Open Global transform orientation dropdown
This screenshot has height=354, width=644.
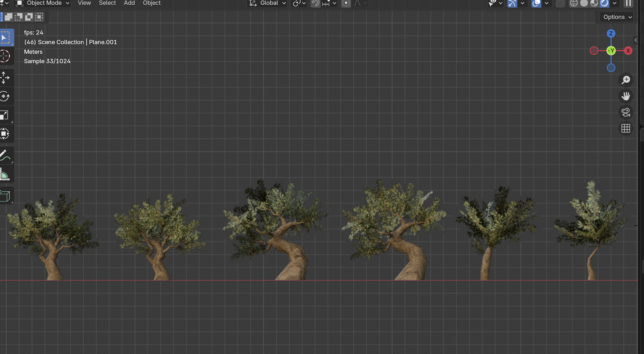coord(268,3)
